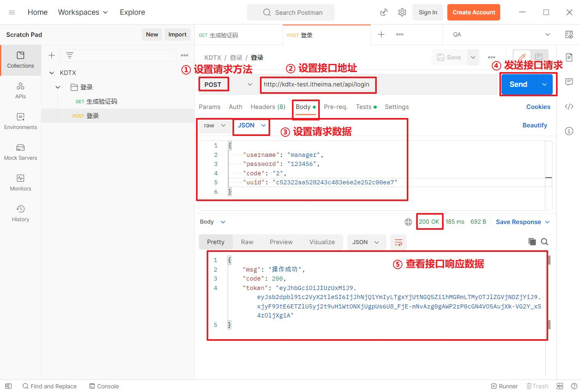Open the Cookies link
Viewport: 581px width, 392px height.
coord(538,107)
